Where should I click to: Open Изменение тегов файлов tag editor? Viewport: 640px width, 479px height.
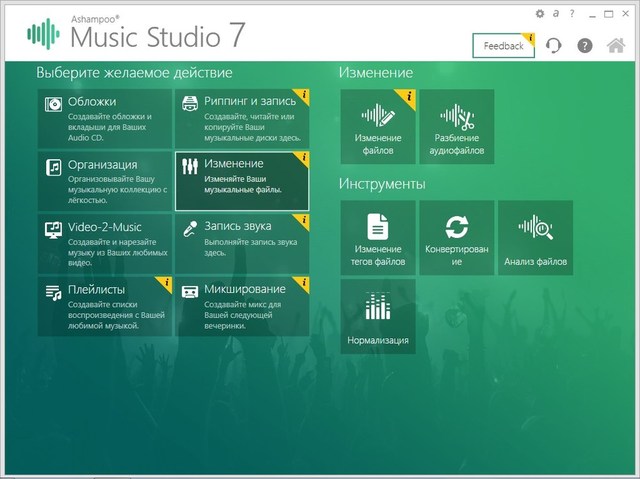tap(378, 238)
